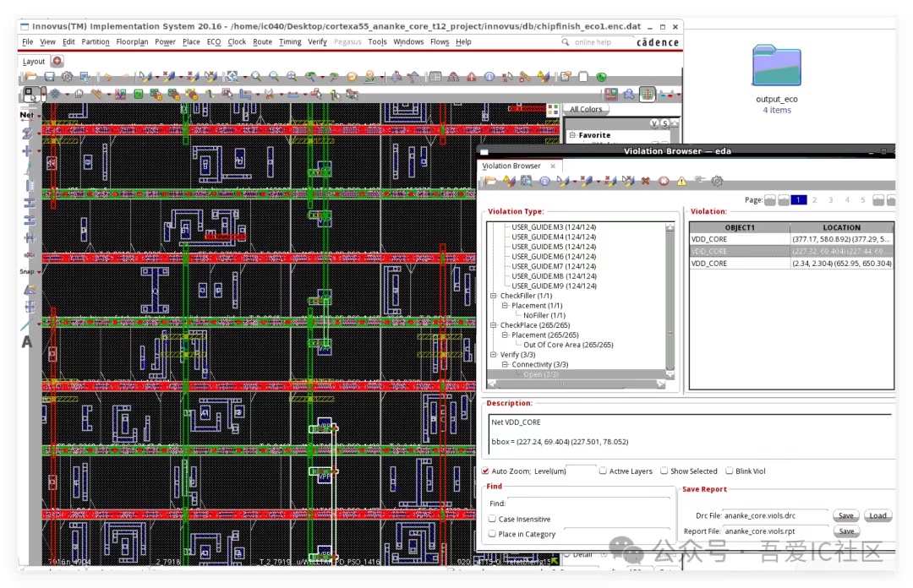Open violation file via folder icon

tap(491, 181)
